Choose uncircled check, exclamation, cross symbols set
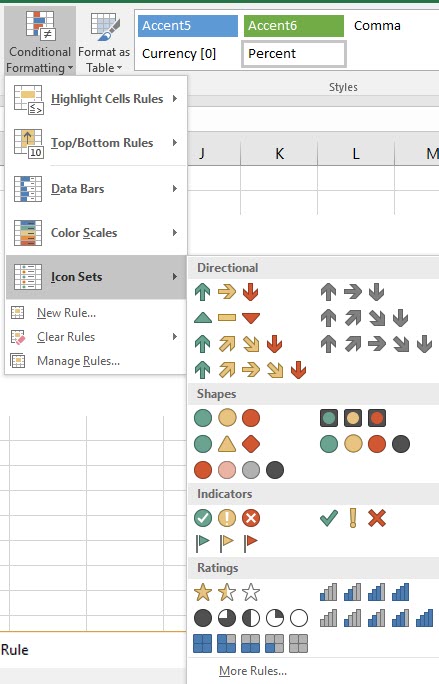 (x=353, y=518)
